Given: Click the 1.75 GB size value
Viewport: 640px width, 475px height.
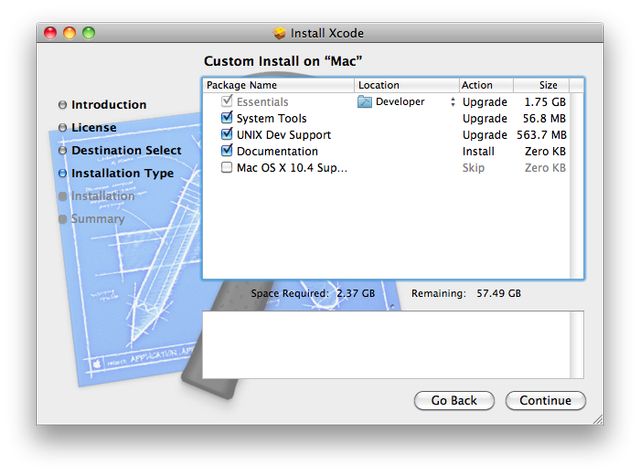Looking at the screenshot, I should coord(545,102).
